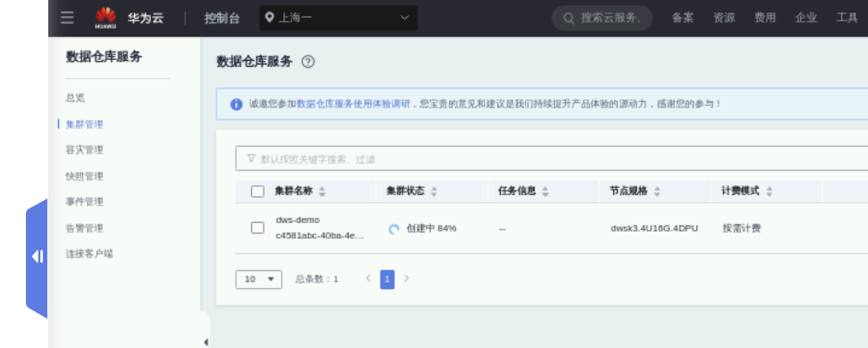The height and width of the screenshot is (348, 868).
Task: Open 事件管理 in the sidebar
Action: [85, 201]
